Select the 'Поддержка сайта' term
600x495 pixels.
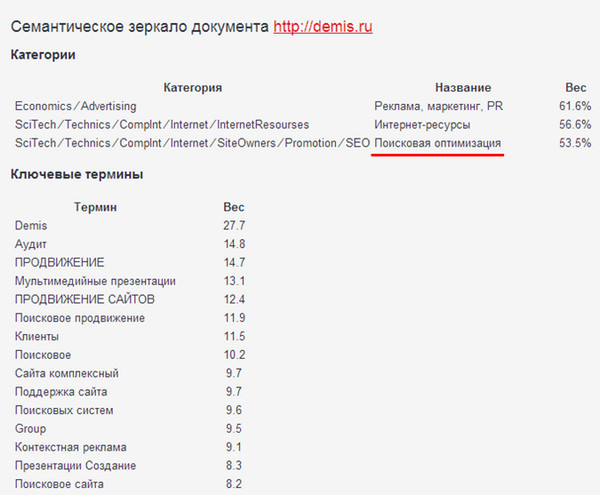(61, 391)
